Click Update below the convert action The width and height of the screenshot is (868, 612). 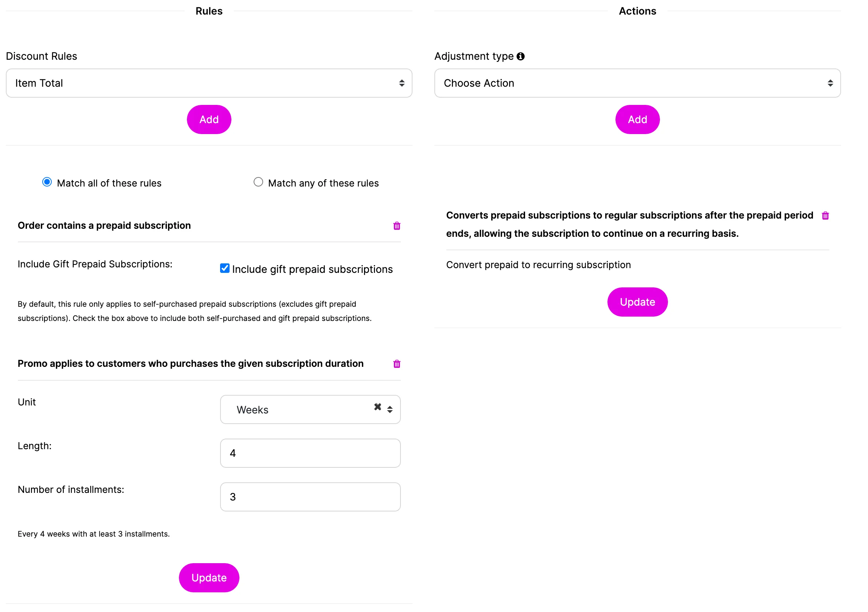click(637, 302)
